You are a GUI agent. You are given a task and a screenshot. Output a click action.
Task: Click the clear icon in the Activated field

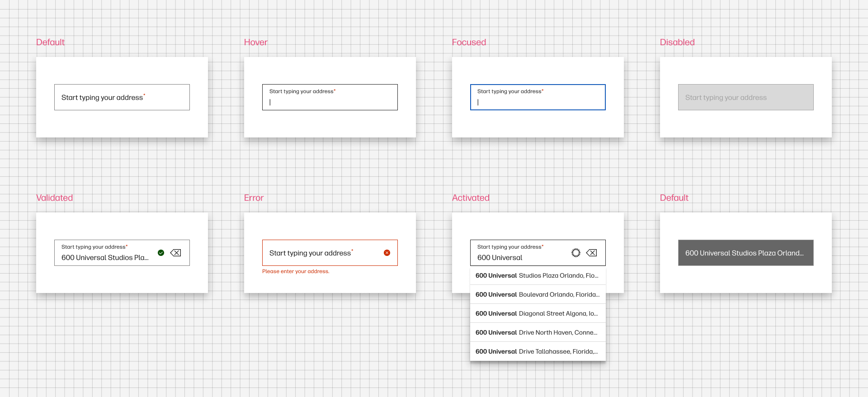coord(592,253)
